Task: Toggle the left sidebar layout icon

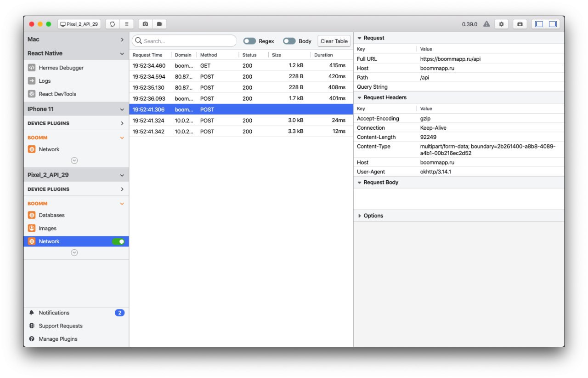Action: pyautogui.click(x=539, y=24)
